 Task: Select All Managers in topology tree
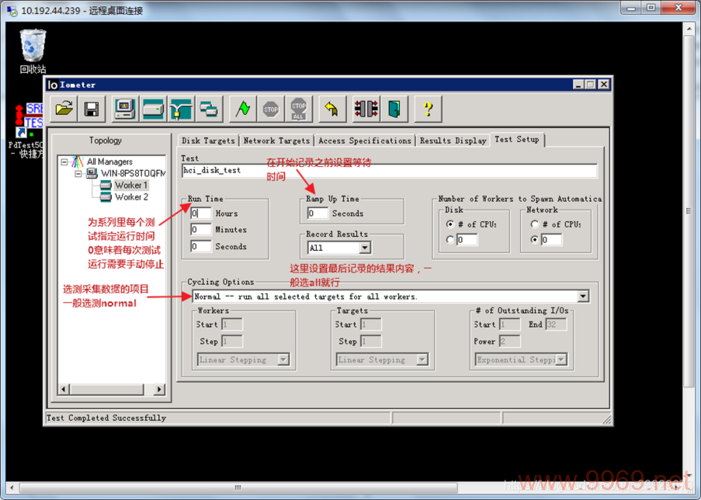[110, 161]
